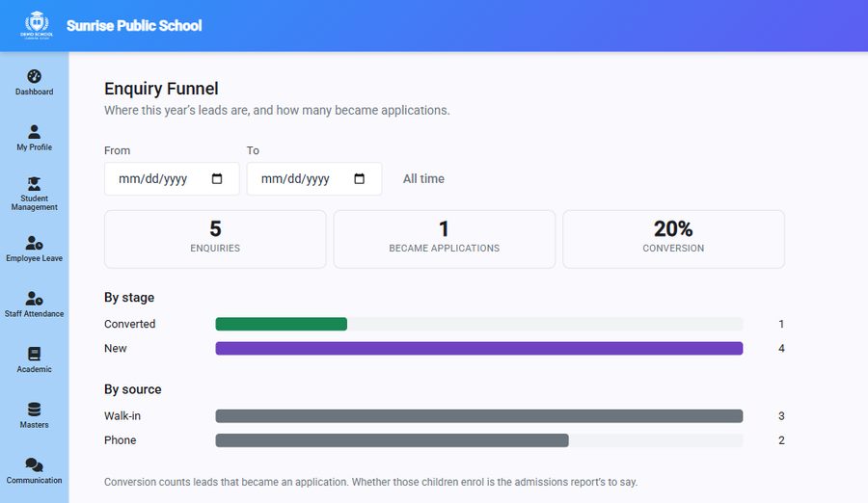Click the Became Applications stat card
This screenshot has height=503, width=868.
coord(445,239)
